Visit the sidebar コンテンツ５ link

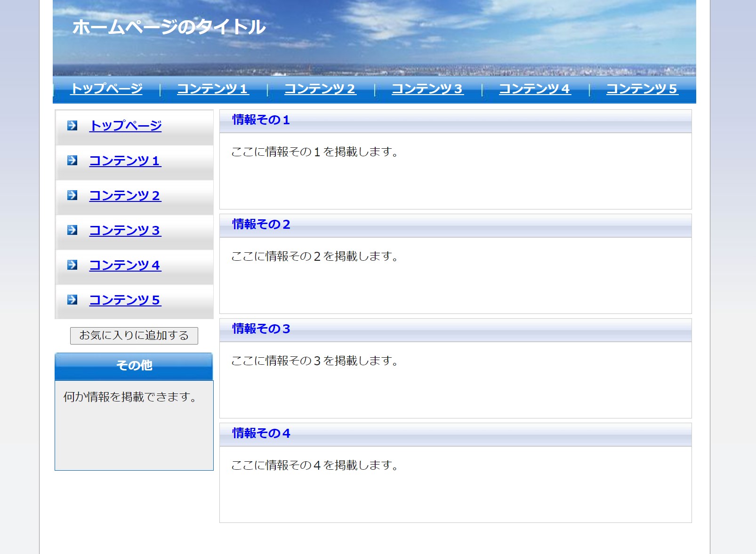[125, 300]
